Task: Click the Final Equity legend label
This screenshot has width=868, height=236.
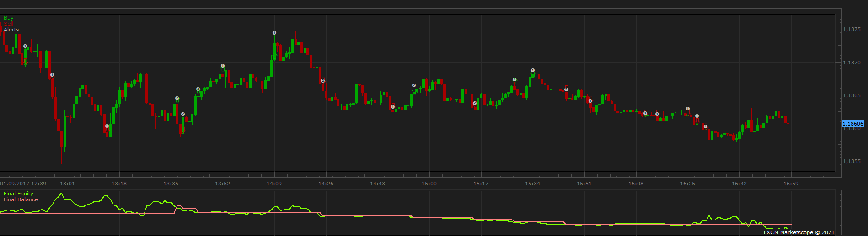Action: (18, 194)
